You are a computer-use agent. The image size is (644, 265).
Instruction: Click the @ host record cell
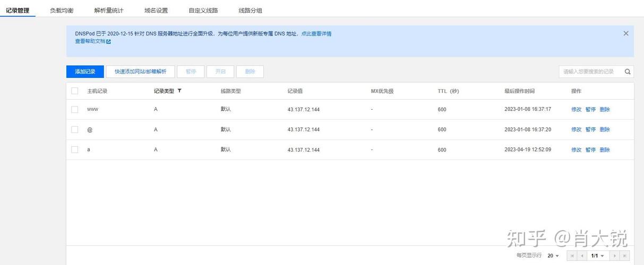[x=90, y=129]
